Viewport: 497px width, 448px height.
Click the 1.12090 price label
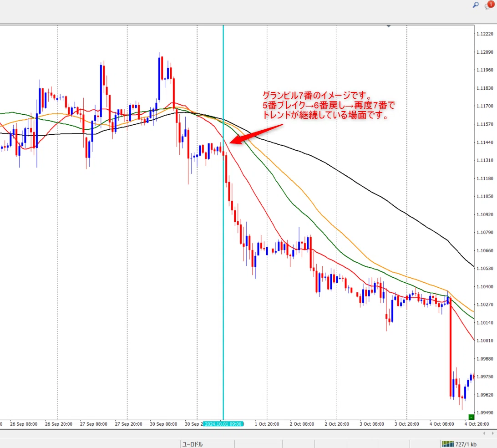click(x=485, y=52)
